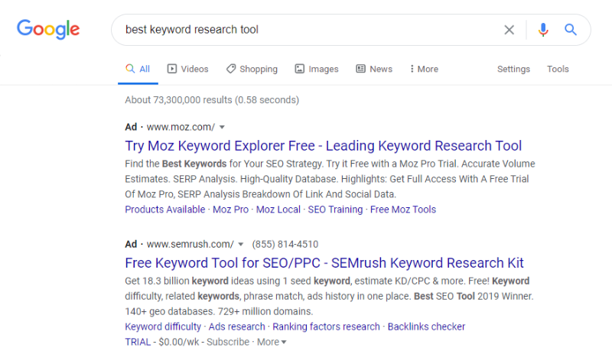Open the Backlinks checker sitelink
The height and width of the screenshot is (364, 612).
click(426, 327)
